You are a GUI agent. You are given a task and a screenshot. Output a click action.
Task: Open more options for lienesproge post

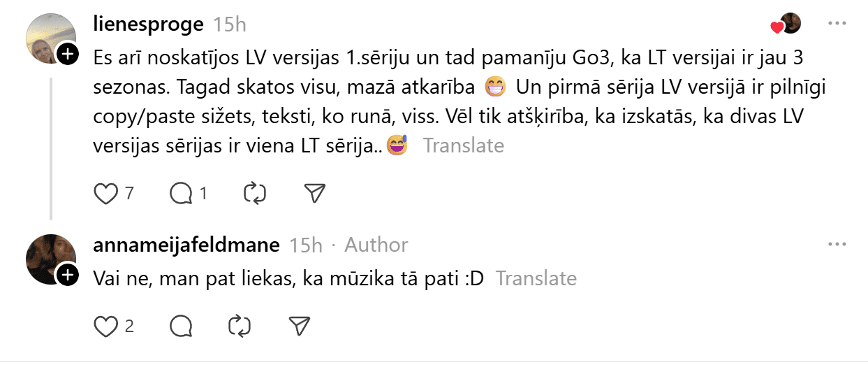click(x=837, y=24)
